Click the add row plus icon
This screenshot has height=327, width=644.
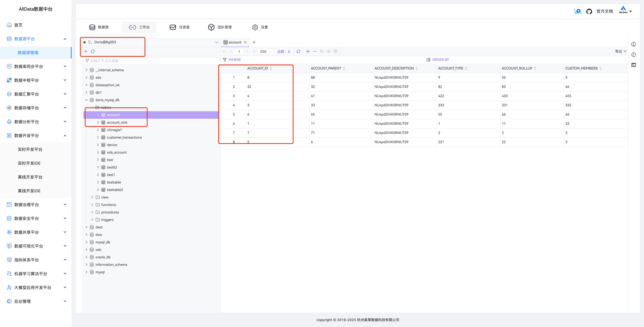click(x=308, y=52)
